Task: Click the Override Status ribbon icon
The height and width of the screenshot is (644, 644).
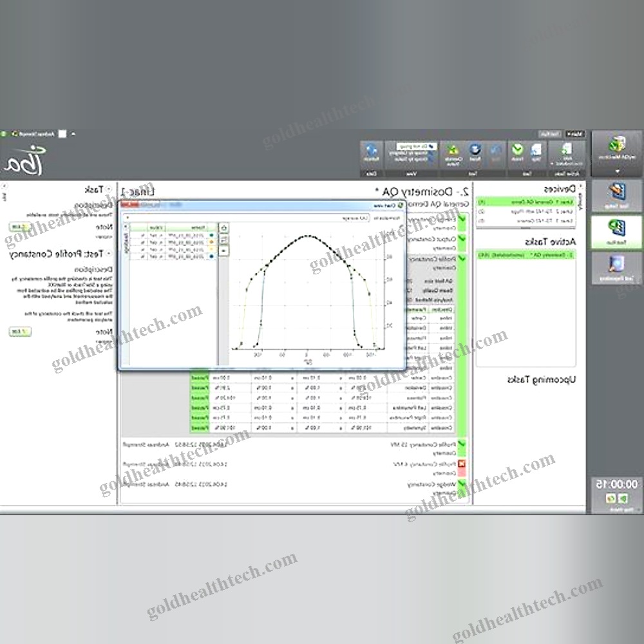Action: point(453,149)
